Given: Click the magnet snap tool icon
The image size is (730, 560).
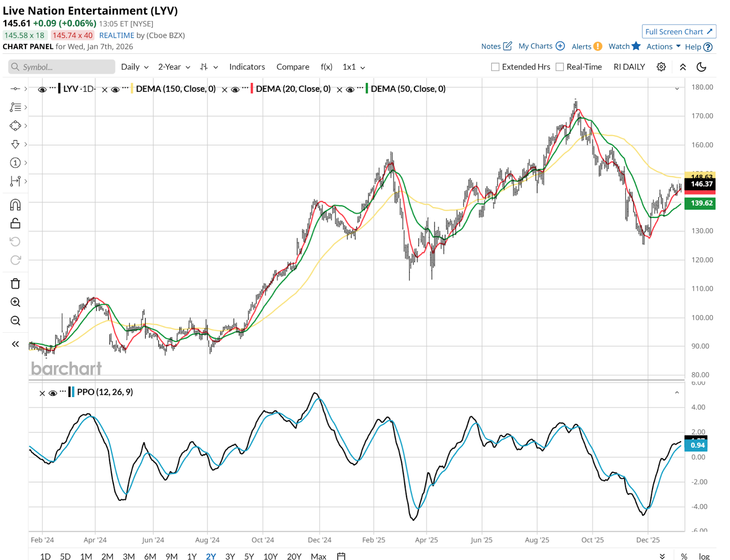Looking at the screenshot, I should click(x=15, y=205).
